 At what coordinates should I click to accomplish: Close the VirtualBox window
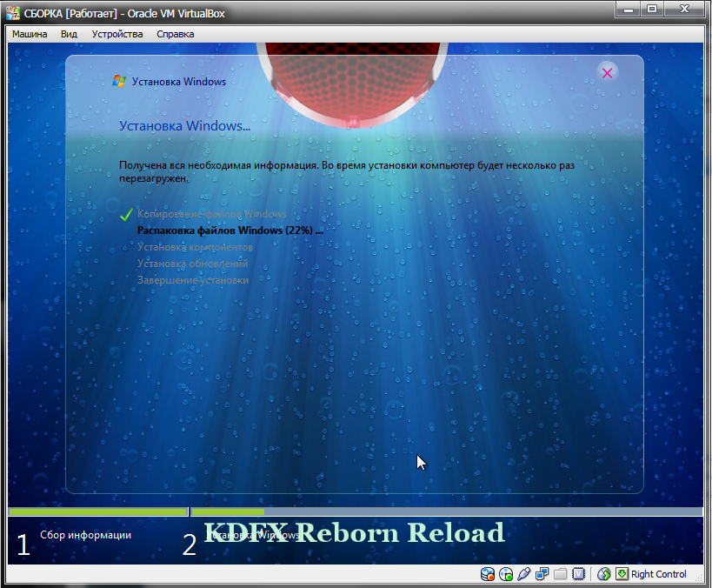pos(685,9)
